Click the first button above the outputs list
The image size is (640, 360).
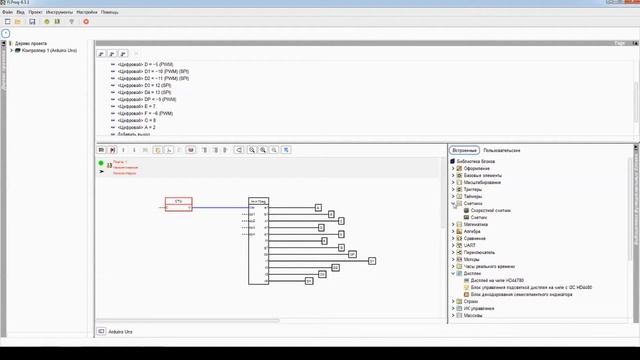point(101,53)
